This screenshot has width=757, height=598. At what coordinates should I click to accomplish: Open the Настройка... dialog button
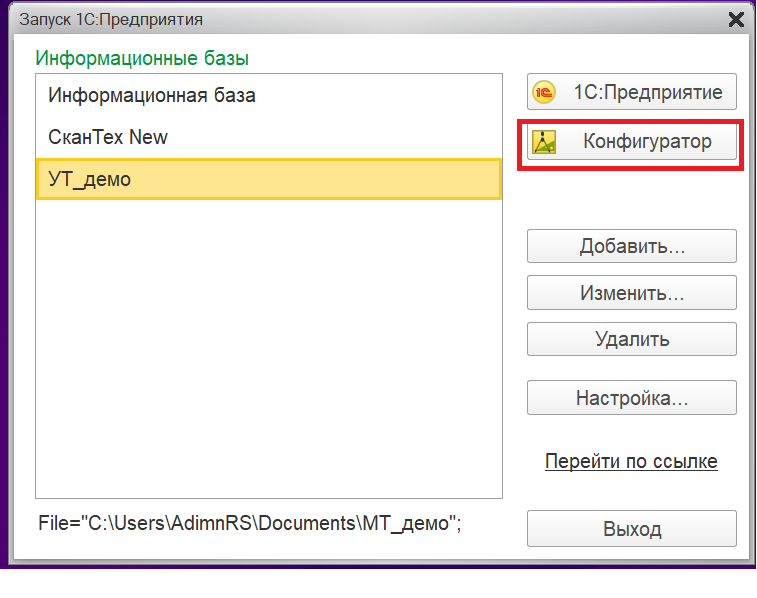(631, 398)
